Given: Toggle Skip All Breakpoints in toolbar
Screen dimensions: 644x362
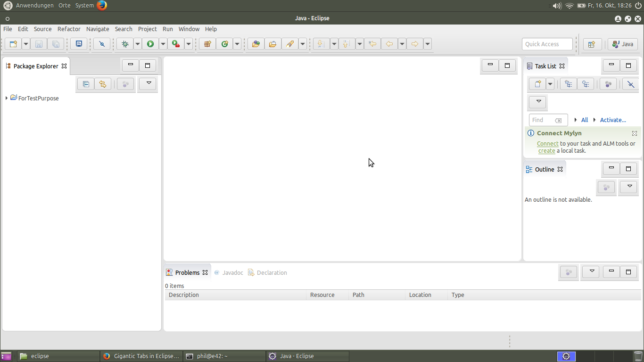Looking at the screenshot, I should [x=102, y=44].
